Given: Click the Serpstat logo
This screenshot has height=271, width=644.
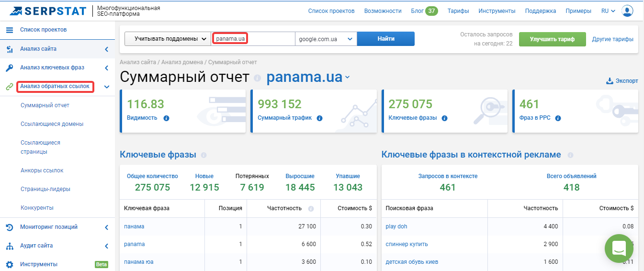Looking at the screenshot, I should pos(48,11).
